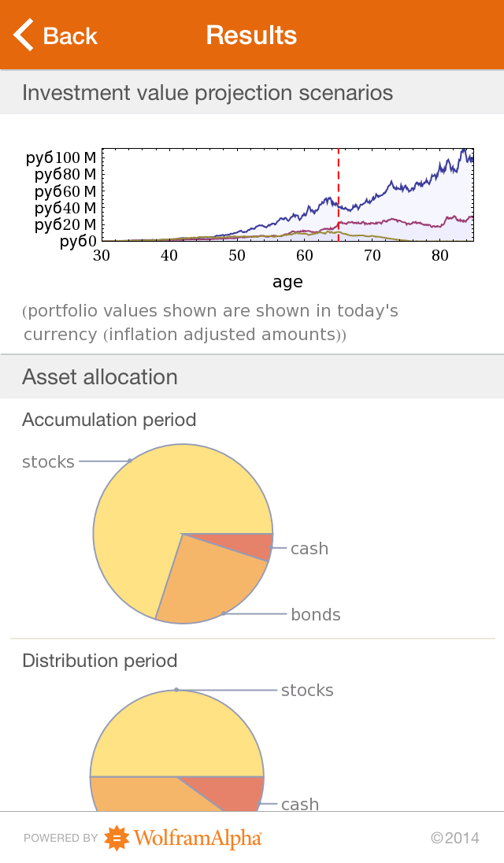Click the Back chevron icon

21,35
